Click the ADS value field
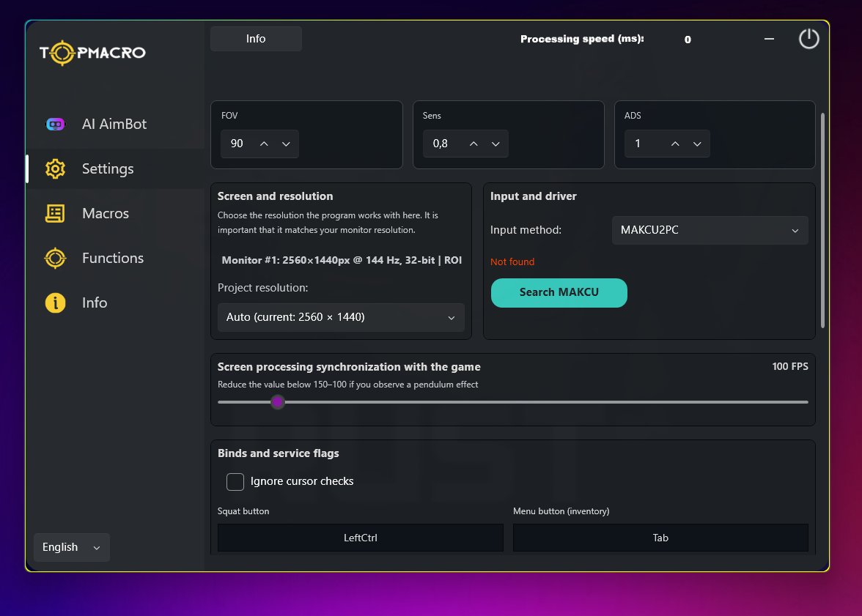 [667, 144]
